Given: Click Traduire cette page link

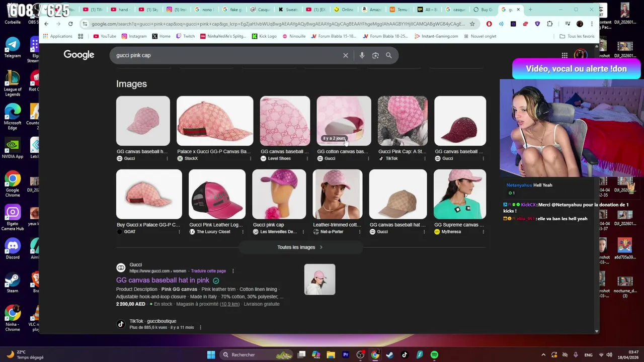Looking at the screenshot, I should pyautogui.click(x=208, y=271).
